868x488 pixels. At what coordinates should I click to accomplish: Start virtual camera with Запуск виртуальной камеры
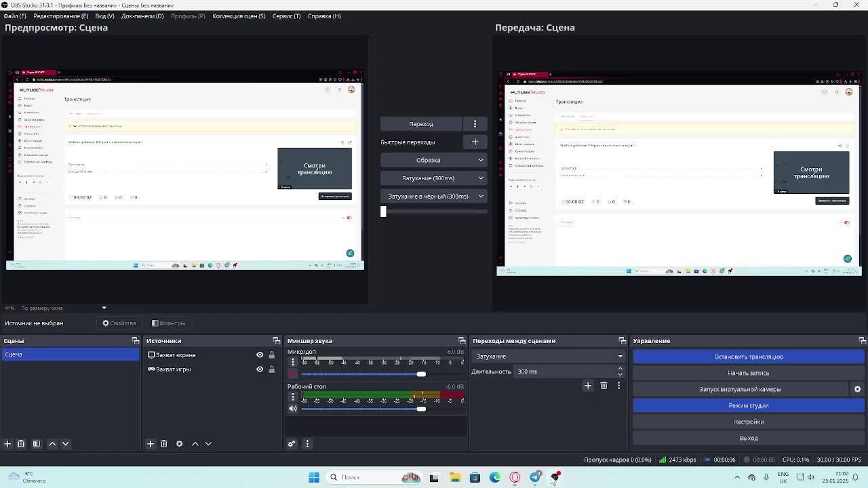click(x=741, y=389)
